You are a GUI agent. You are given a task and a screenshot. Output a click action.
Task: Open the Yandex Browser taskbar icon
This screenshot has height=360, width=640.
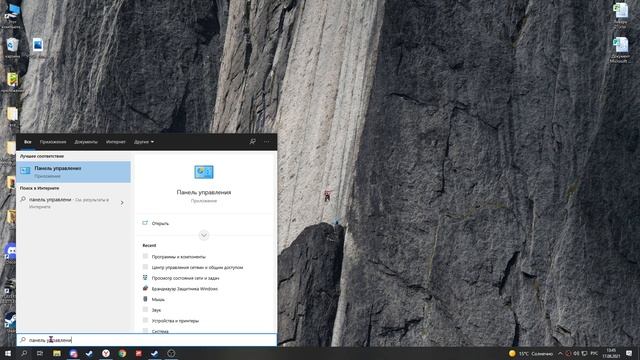(106, 353)
